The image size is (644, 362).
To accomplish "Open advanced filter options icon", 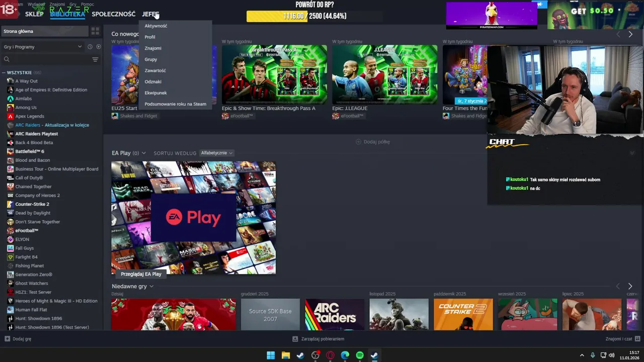I will pos(95,59).
